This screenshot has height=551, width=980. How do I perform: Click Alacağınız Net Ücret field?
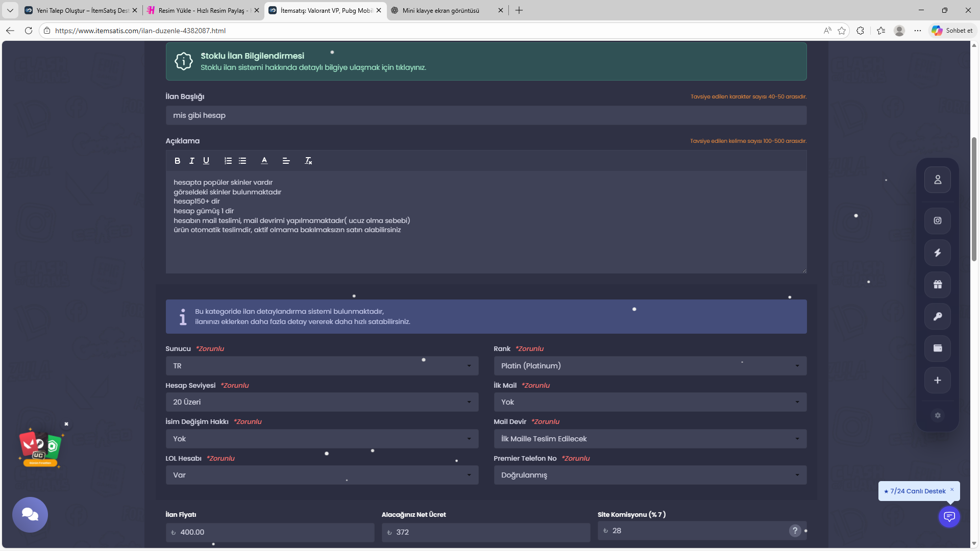(486, 532)
